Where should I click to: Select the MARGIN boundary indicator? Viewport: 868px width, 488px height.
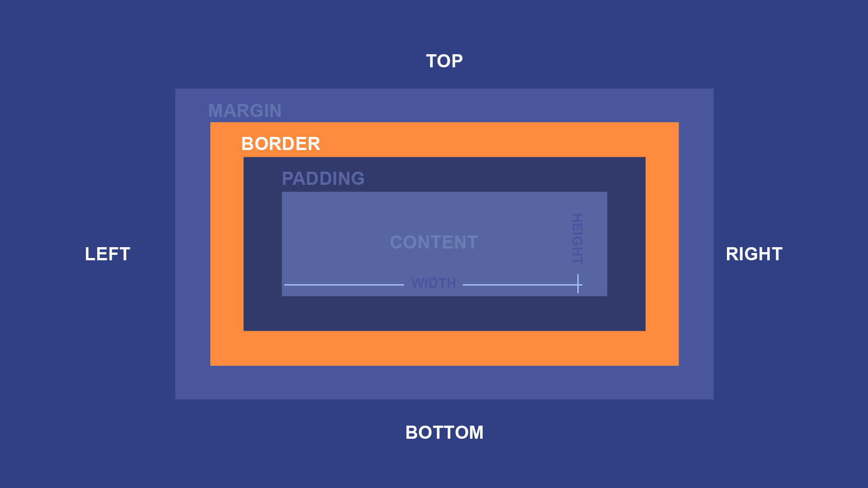pyautogui.click(x=244, y=110)
